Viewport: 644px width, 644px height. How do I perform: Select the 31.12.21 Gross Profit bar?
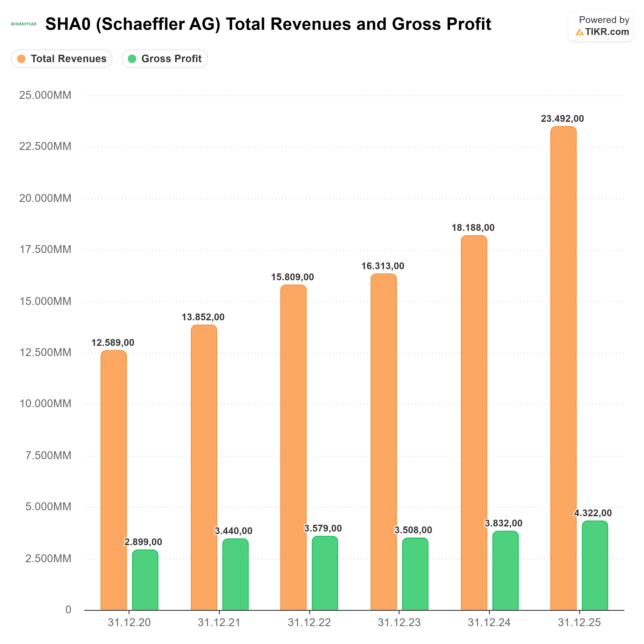click(235, 574)
